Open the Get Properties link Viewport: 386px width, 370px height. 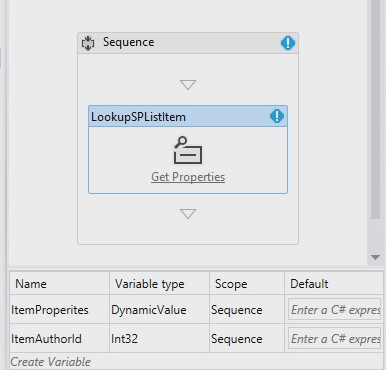(x=188, y=177)
